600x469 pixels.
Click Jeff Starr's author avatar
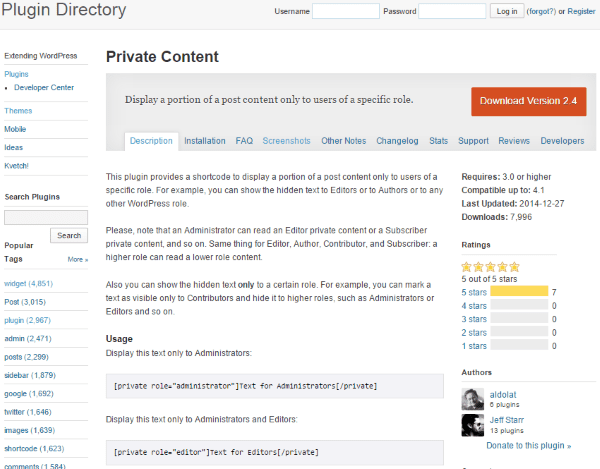point(473,424)
